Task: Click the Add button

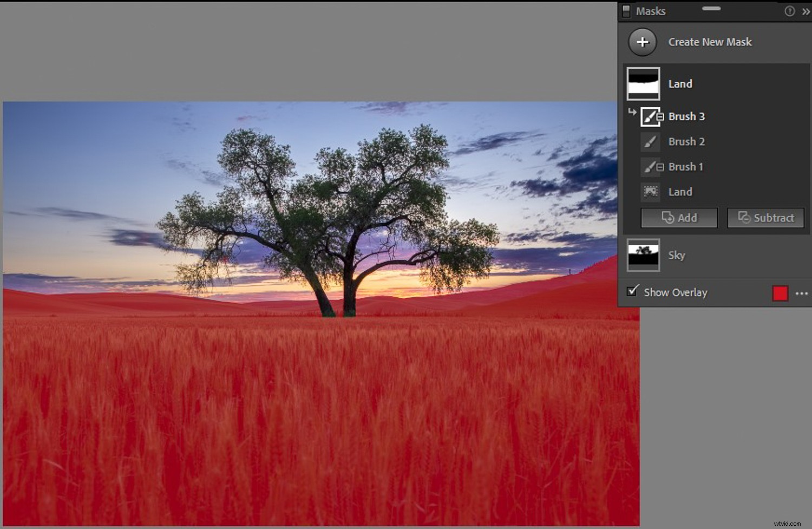Action: 679,218
